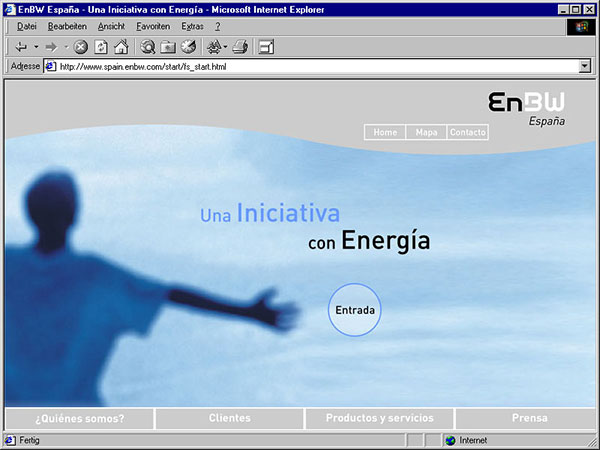The width and height of the screenshot is (600, 450).
Task: Open the Extras menu
Action: coord(192,26)
